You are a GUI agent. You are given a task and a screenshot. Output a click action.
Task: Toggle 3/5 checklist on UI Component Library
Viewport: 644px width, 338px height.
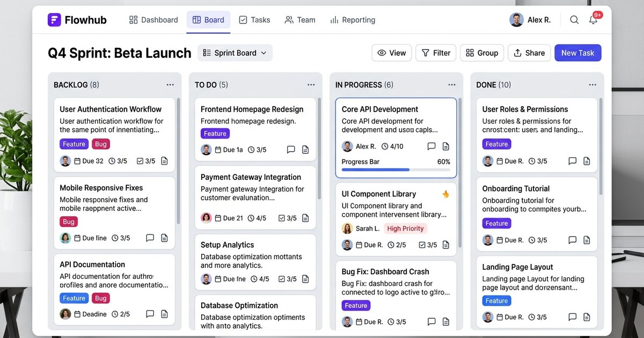click(x=428, y=245)
